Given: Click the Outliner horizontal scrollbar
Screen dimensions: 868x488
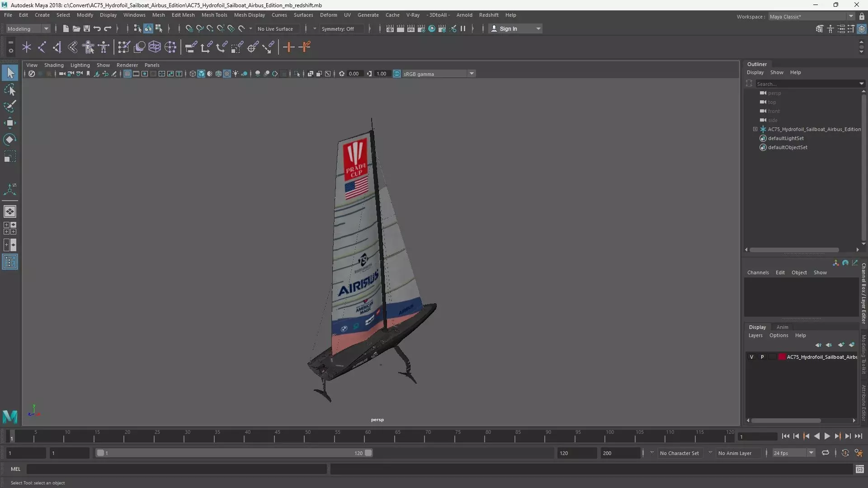Looking at the screenshot, I should (x=794, y=249).
